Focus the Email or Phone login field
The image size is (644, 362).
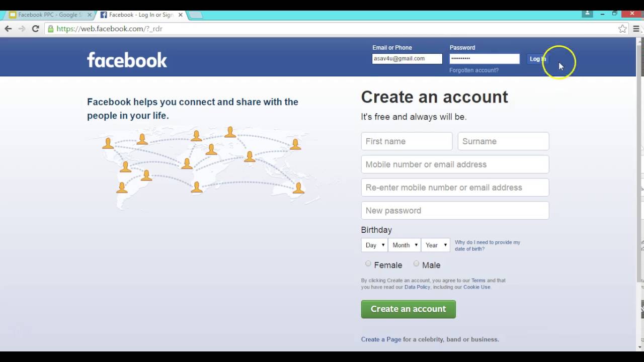pos(407,59)
